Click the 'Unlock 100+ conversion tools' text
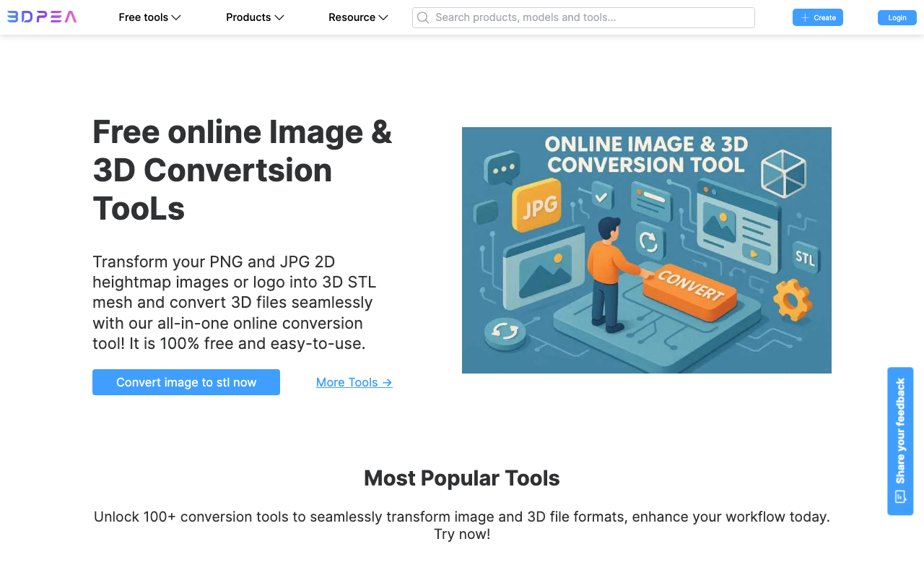The height and width of the screenshot is (578, 924). 462,525
